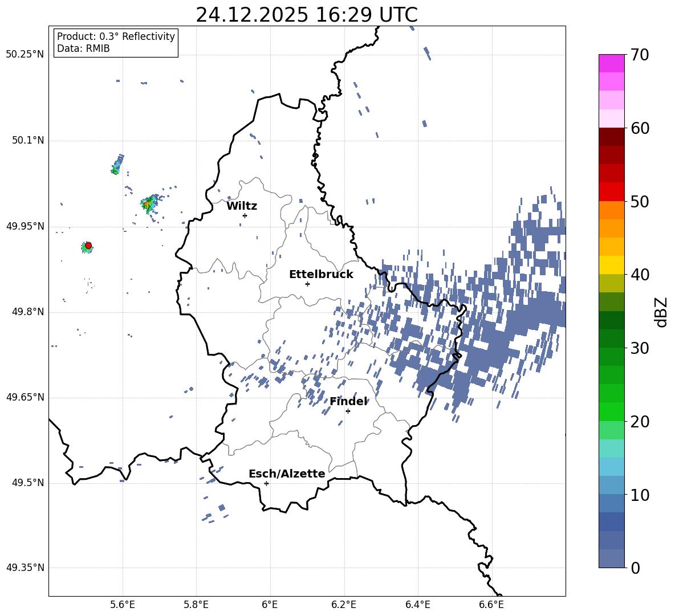The image size is (675, 616).
Task: Click the Esch/Alzette city label
Action: [x=287, y=474]
